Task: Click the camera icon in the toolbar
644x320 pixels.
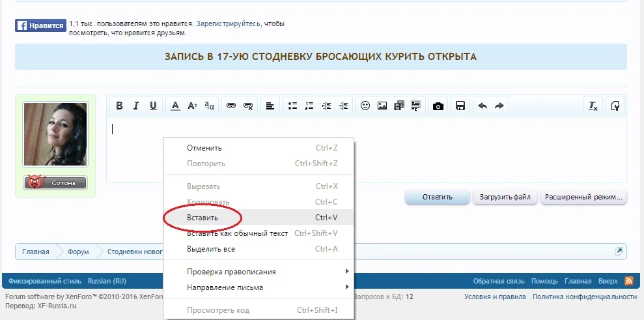Action: coord(438,106)
